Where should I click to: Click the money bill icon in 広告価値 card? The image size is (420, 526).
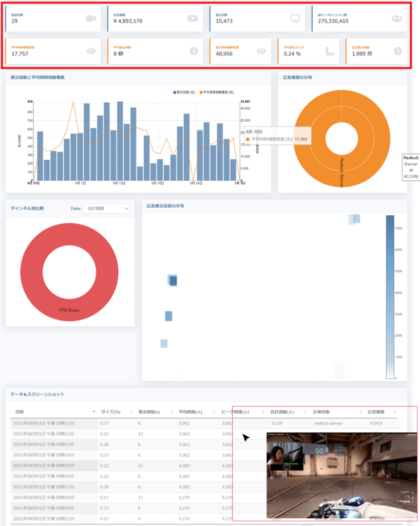[x=193, y=18]
